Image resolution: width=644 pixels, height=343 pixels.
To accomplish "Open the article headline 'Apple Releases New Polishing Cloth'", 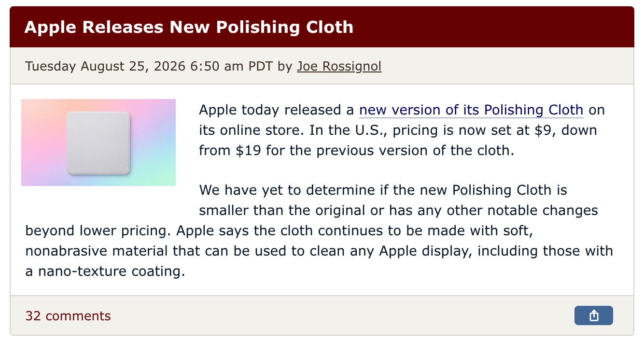I will click(189, 27).
